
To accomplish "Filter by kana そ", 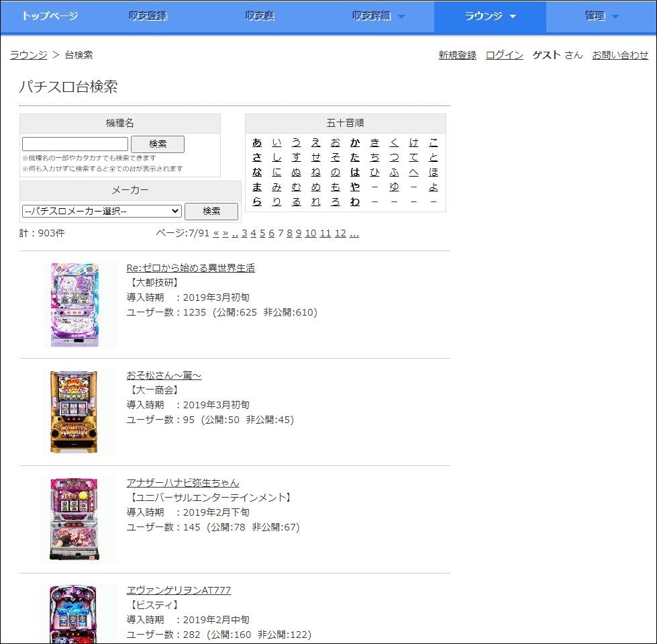I will pyautogui.click(x=335, y=157).
